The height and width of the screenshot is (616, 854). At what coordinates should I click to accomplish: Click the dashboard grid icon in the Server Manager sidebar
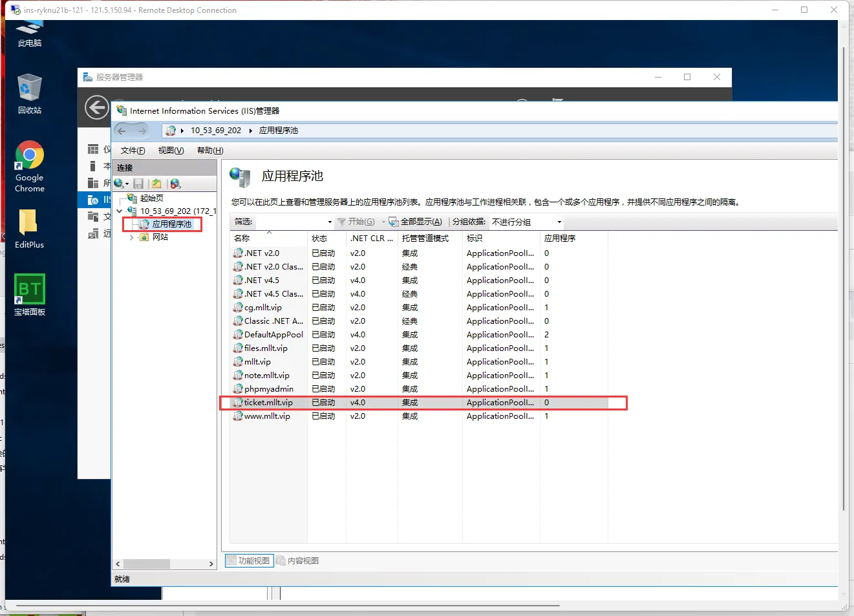93,149
